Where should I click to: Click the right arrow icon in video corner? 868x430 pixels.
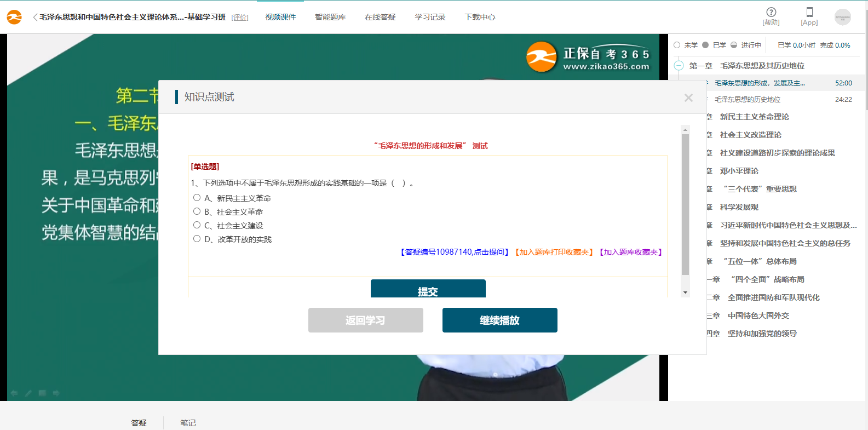pyautogui.click(x=56, y=393)
